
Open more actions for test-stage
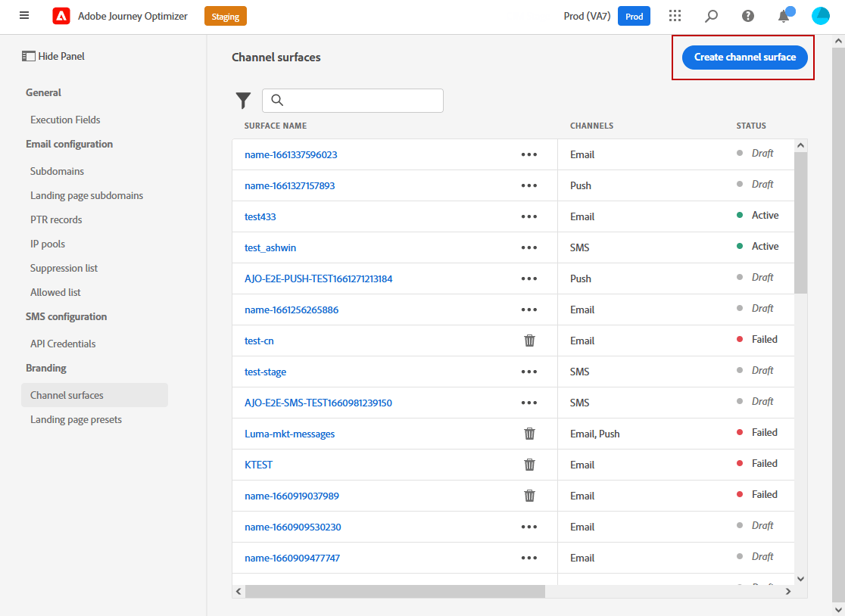point(529,372)
